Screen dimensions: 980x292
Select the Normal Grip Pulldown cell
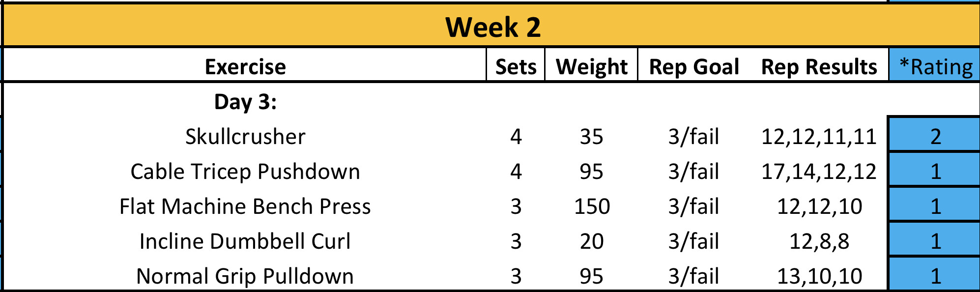pos(245,276)
